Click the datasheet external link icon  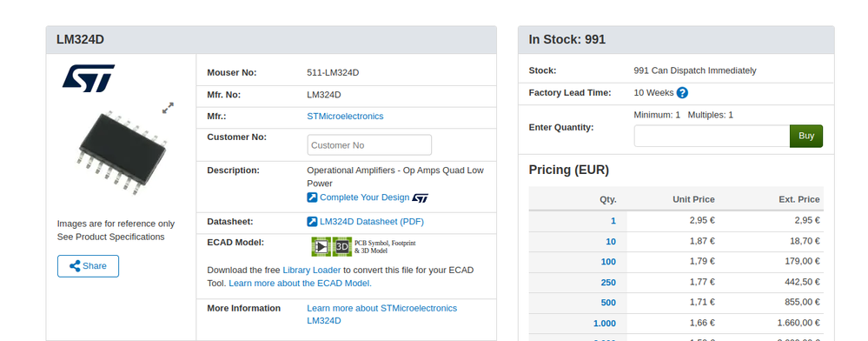pos(312,222)
